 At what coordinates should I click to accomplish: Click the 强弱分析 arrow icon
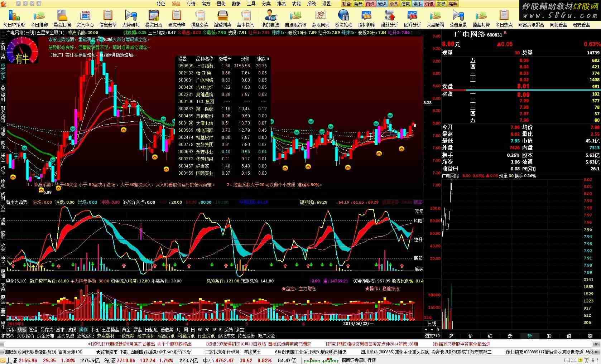click(x=389, y=18)
